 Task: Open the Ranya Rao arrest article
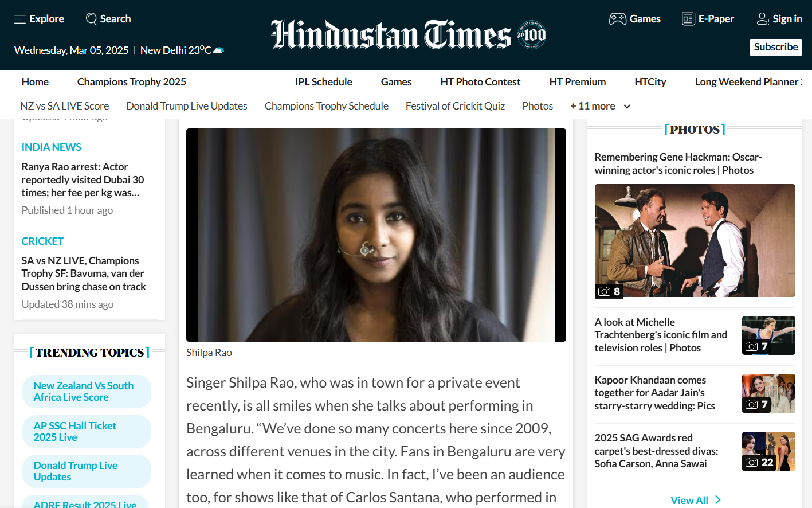point(83,179)
